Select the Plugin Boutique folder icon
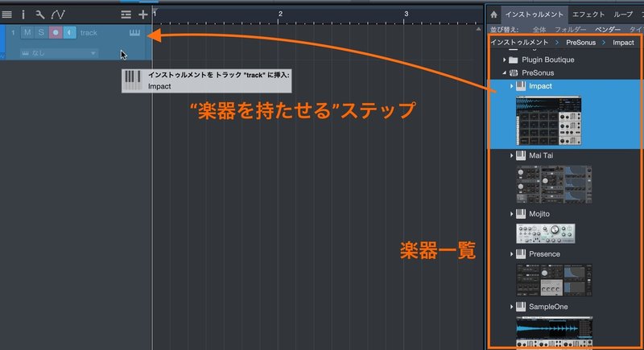Screen dimensions: 644x350 point(514,60)
